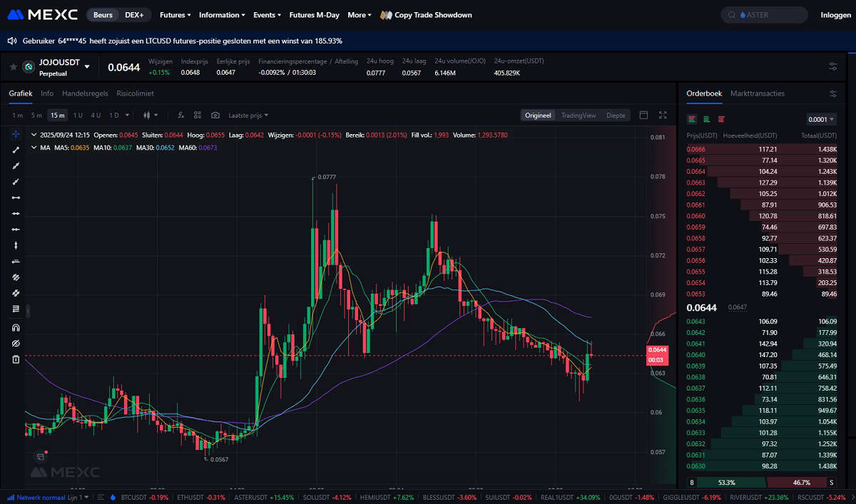Open the ticker list icon in the status bar
The width and height of the screenshot is (856, 504).
point(99,497)
